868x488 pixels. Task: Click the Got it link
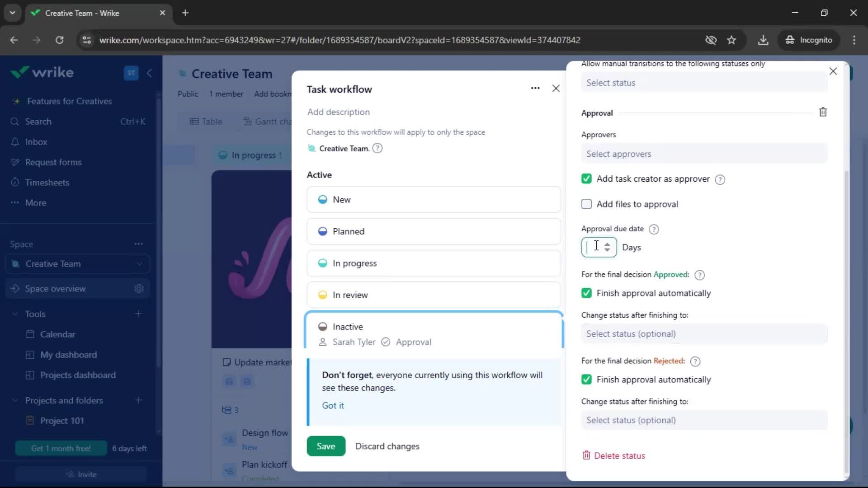[333, 406]
